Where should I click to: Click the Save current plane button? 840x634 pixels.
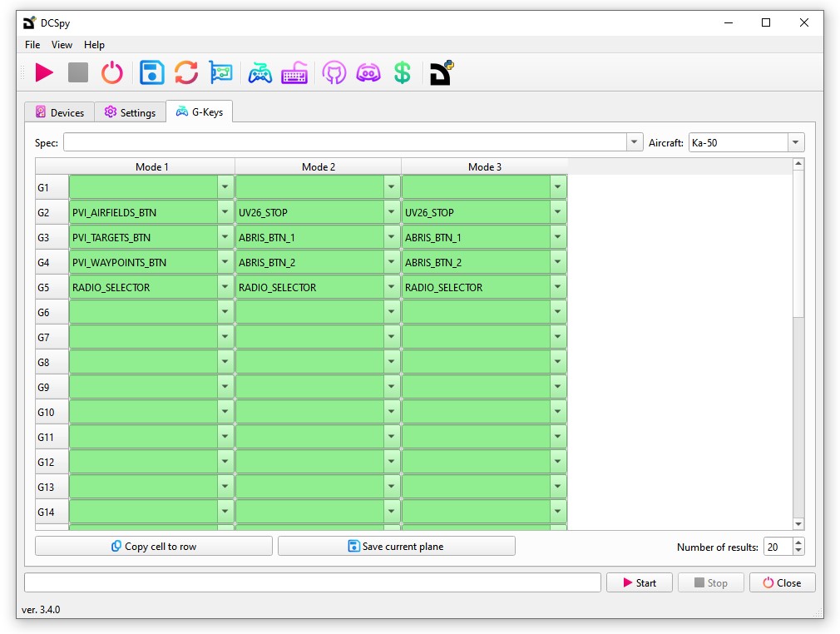(x=397, y=547)
